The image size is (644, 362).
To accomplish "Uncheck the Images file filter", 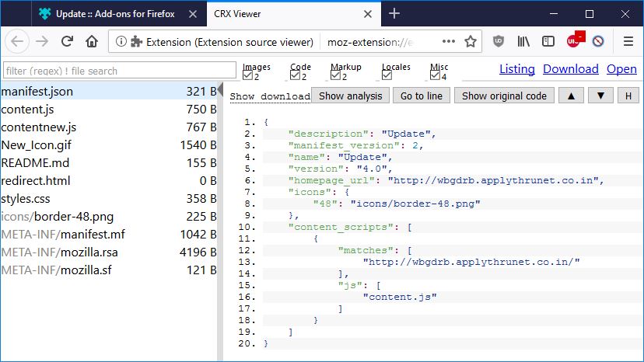I will [x=248, y=76].
